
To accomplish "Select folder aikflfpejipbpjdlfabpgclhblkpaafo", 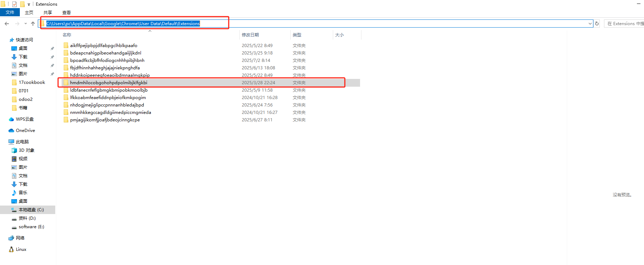I will pyautogui.click(x=104, y=45).
